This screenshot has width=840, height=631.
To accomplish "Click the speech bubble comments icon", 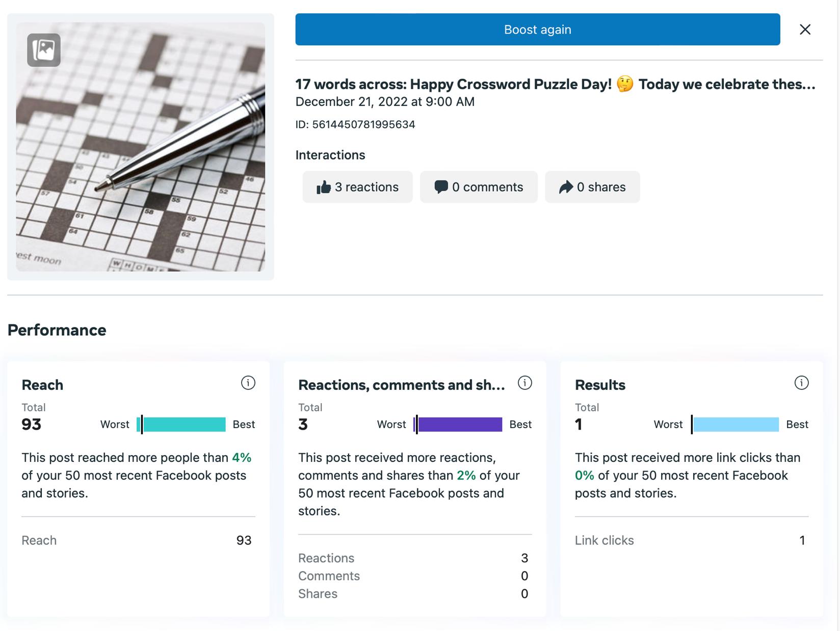I will click(x=441, y=187).
